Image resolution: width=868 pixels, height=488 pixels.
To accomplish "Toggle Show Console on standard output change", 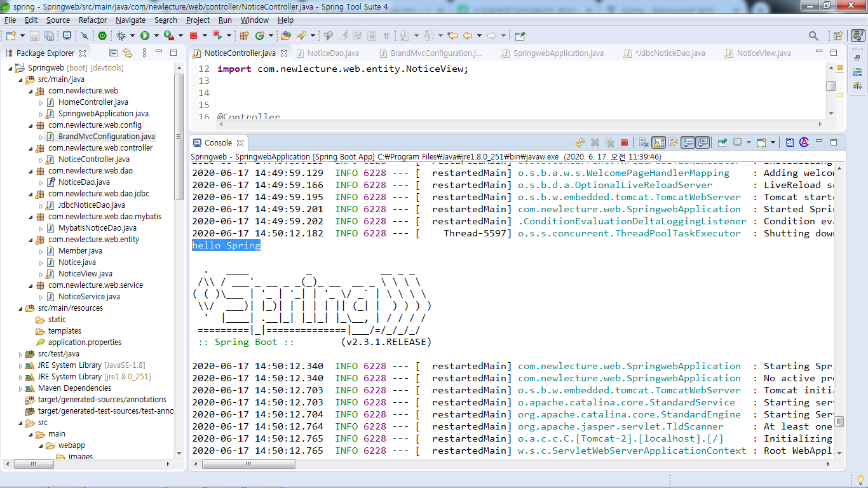I will (688, 143).
